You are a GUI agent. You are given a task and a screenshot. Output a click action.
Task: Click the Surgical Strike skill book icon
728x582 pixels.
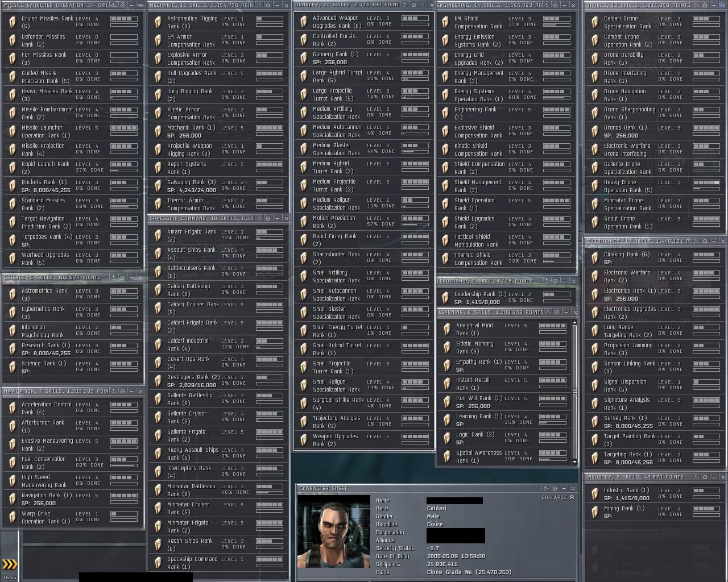(304, 404)
